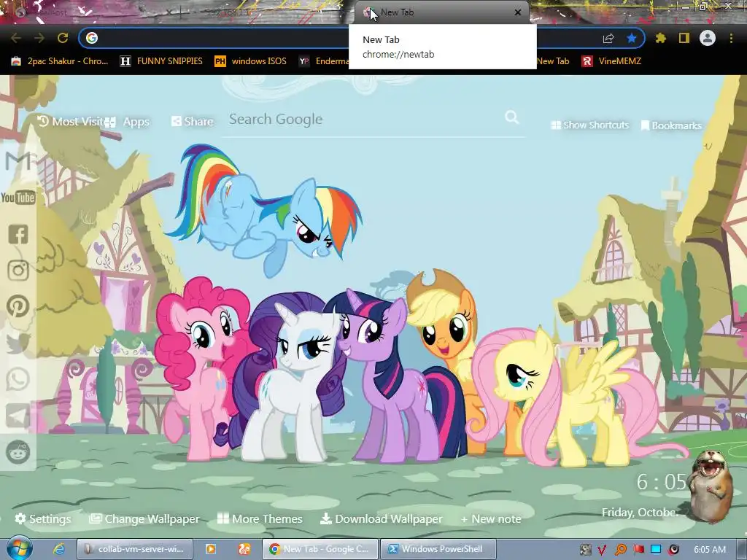
Task: Click the red V tray icon
Action: pyautogui.click(x=602, y=550)
